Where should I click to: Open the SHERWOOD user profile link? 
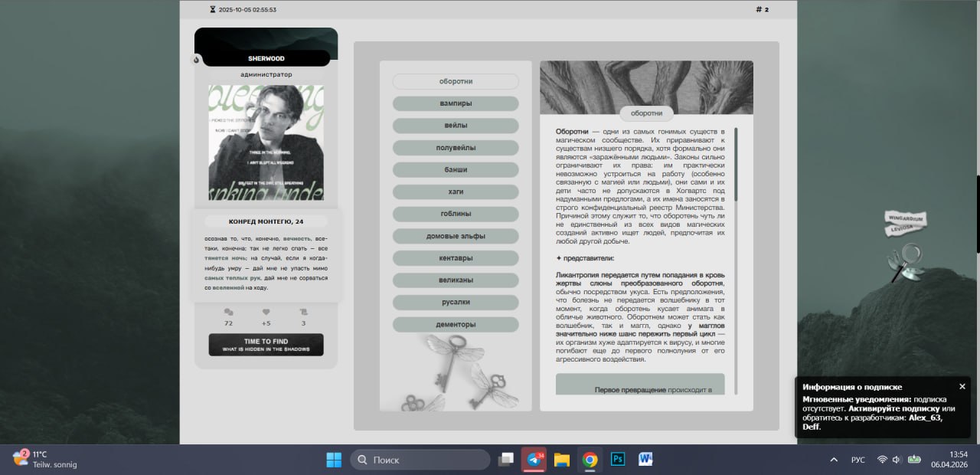click(x=266, y=58)
